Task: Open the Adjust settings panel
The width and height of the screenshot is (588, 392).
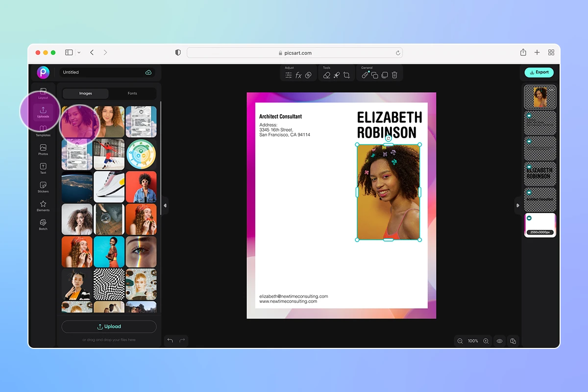Action: (288, 75)
